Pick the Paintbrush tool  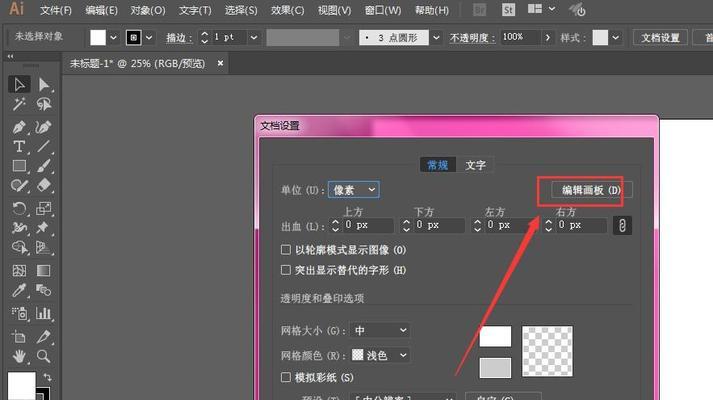click(44, 166)
